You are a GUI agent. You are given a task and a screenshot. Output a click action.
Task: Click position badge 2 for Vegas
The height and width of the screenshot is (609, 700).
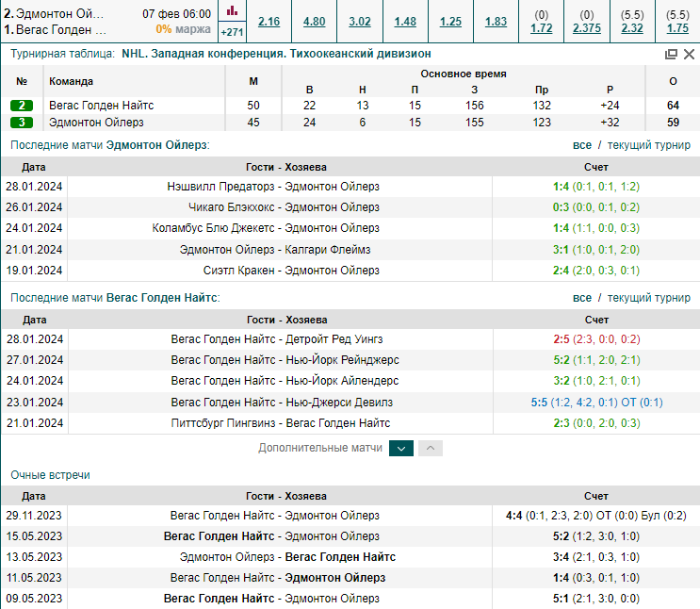pos(22,106)
